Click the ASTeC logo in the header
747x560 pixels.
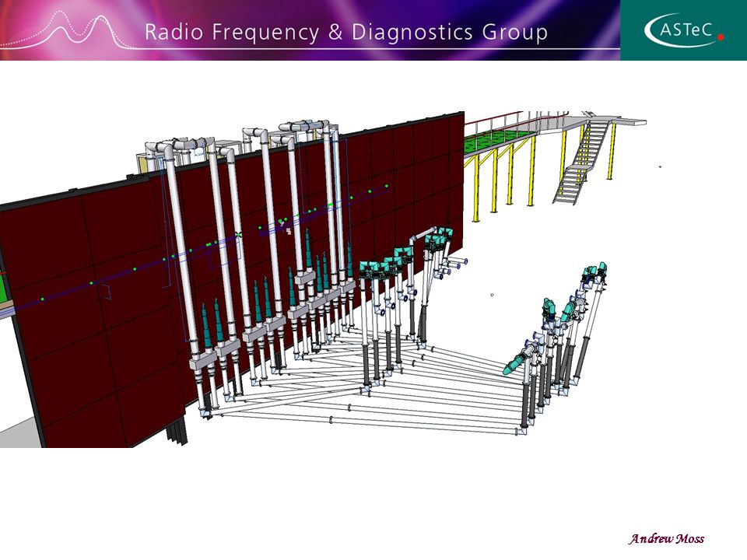pos(684,30)
